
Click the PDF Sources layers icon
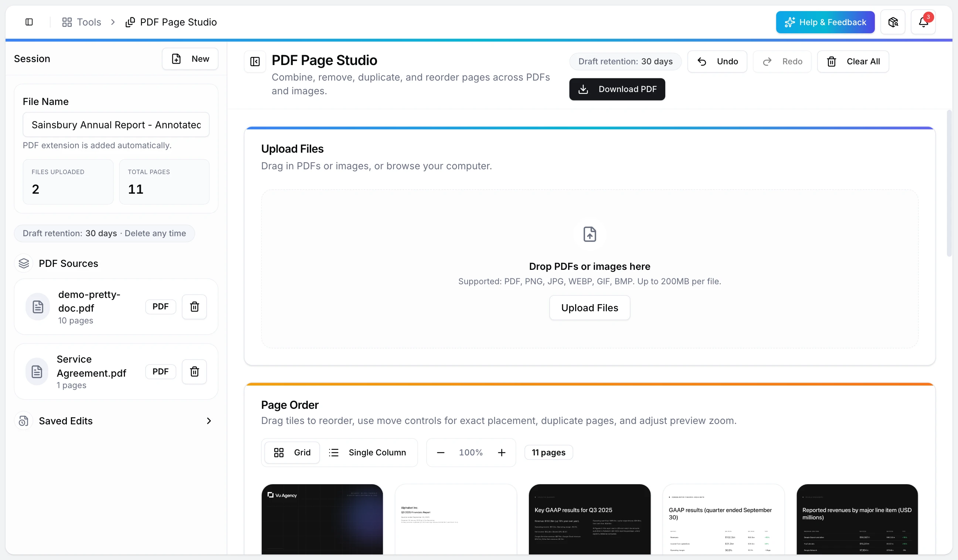24,264
